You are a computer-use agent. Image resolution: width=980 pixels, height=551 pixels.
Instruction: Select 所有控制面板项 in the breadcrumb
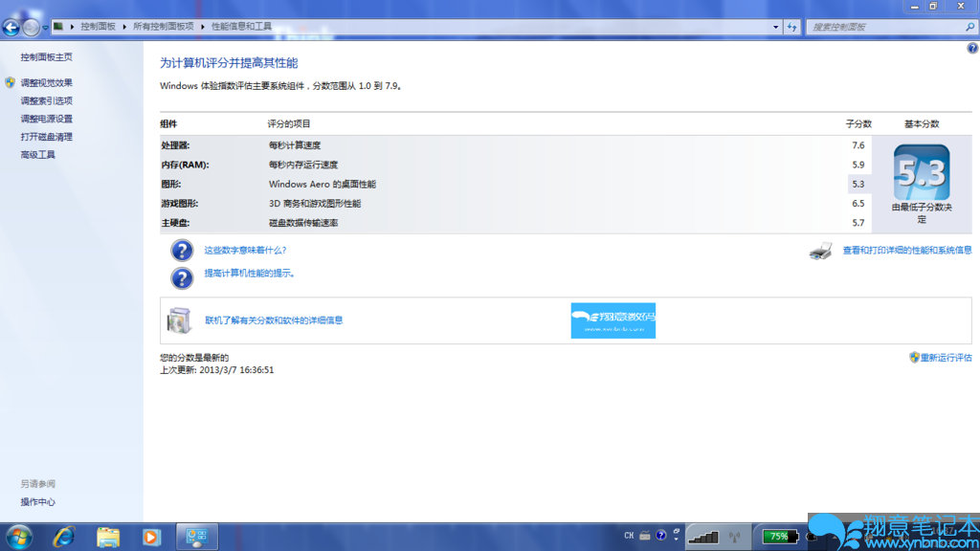pyautogui.click(x=163, y=27)
